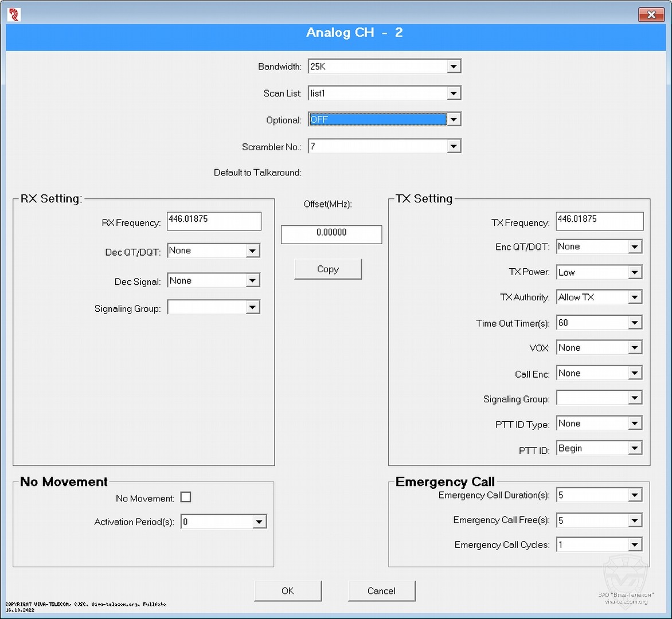This screenshot has height=619, width=672.
Task: Expand the VOX dropdown
Action: tap(634, 348)
